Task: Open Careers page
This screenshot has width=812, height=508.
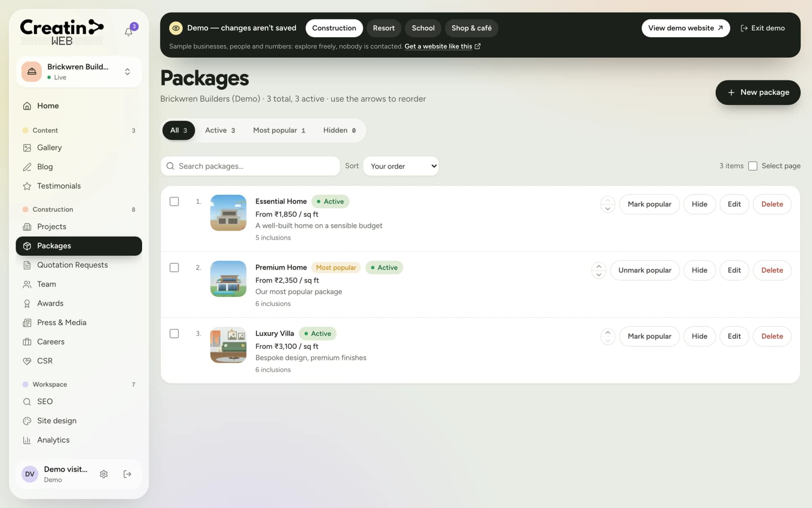Action: (79, 342)
